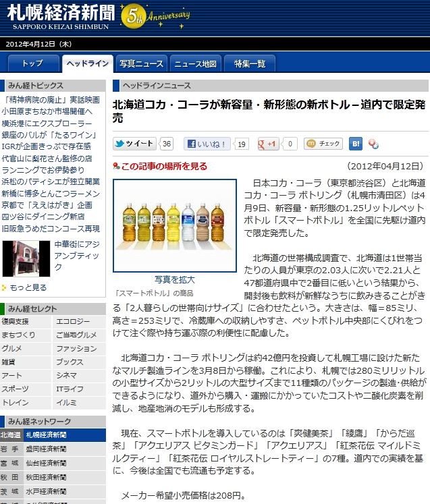Screen dimensions: 430x504
Task: Click the Twitter ツイート button
Action: (134, 144)
